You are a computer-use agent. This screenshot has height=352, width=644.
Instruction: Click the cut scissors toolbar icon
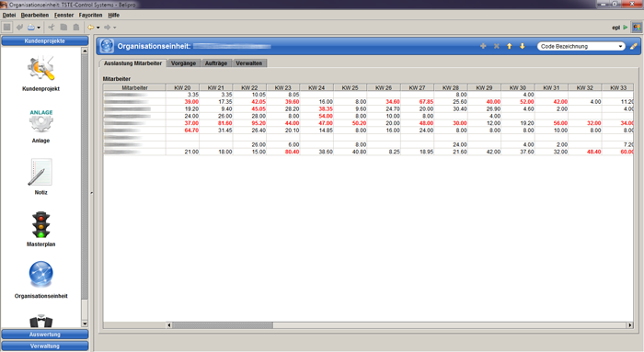pos(51,27)
